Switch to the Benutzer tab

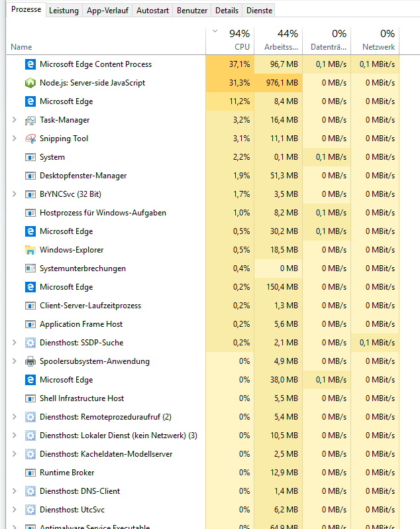tap(192, 11)
